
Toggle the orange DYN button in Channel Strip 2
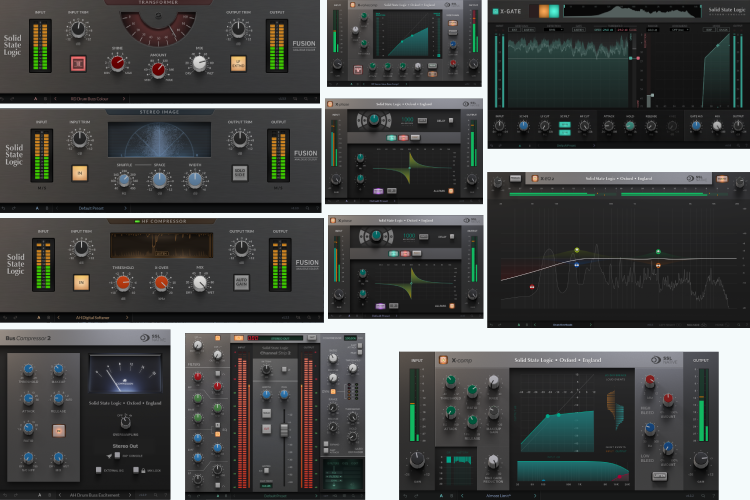click(333, 391)
